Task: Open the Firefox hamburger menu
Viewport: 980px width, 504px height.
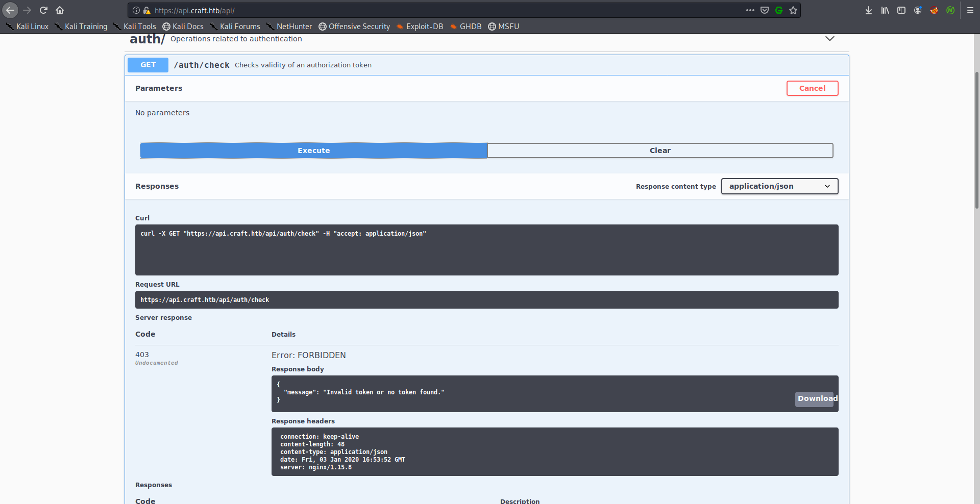Action: 970,10
